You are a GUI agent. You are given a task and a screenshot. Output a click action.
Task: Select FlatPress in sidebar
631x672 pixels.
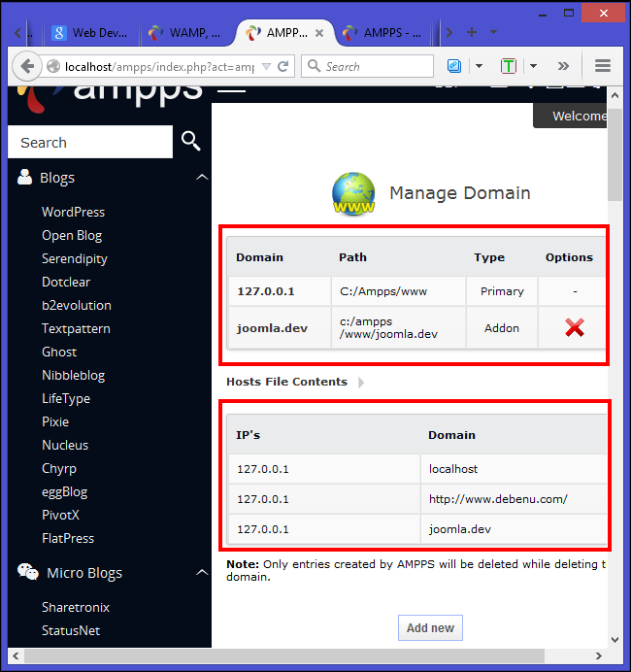pyautogui.click(x=68, y=538)
